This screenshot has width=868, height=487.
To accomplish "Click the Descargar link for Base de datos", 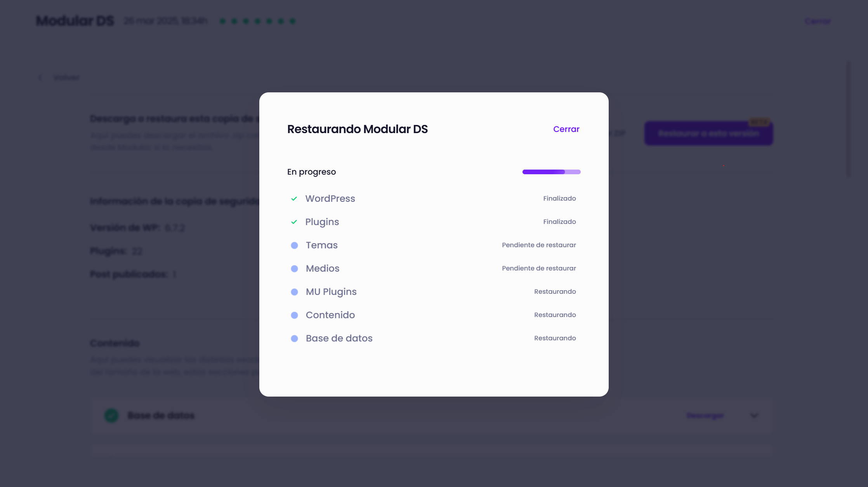I will pos(705,416).
